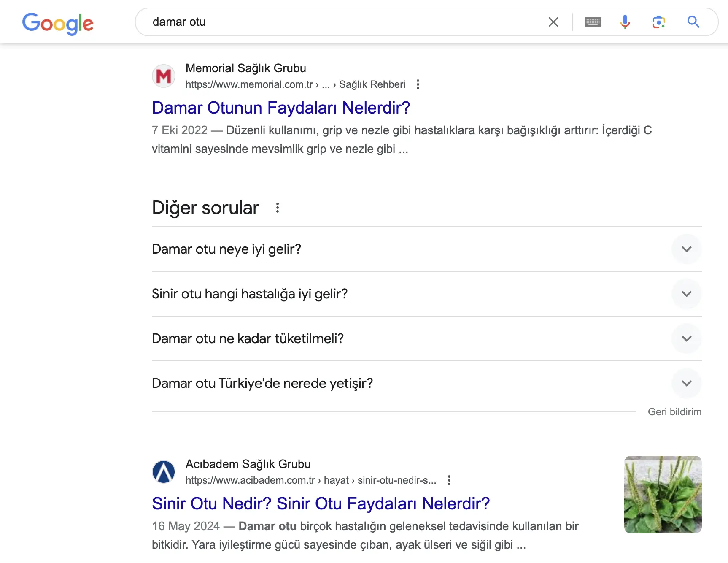Expand 'Damar otu ne kadar tüketilmeli?'
This screenshot has width=728, height=563.
click(x=426, y=338)
